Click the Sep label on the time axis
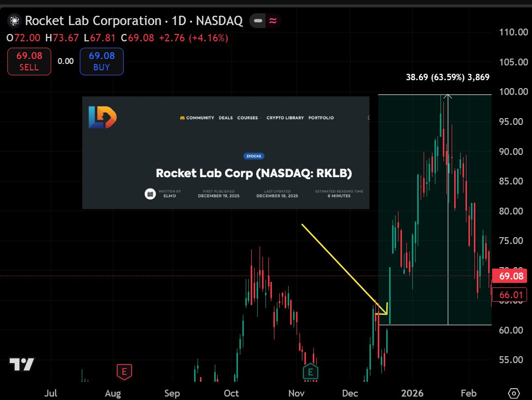The width and height of the screenshot is (532, 400). [x=172, y=393]
